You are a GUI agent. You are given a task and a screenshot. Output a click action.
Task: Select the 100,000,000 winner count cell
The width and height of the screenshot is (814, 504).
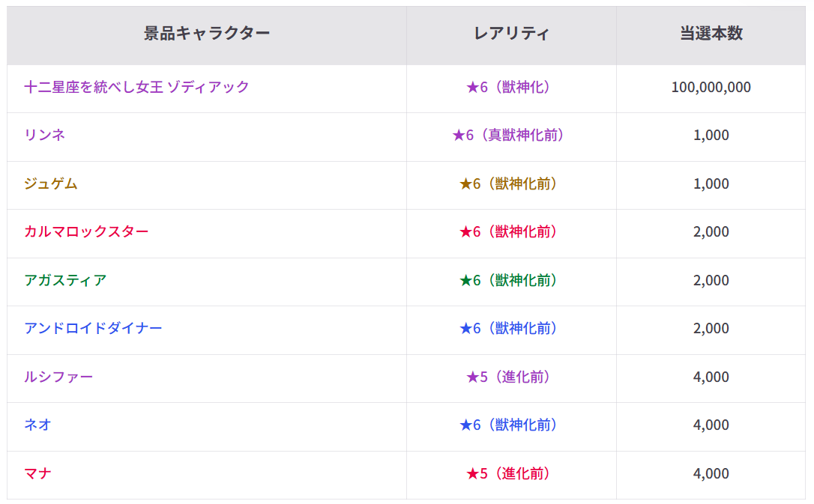711,87
